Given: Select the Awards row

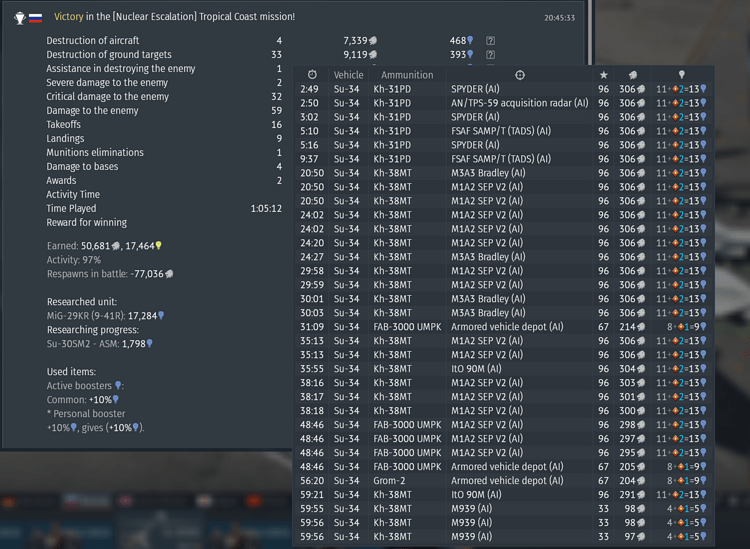Looking at the screenshot, I should [x=164, y=180].
